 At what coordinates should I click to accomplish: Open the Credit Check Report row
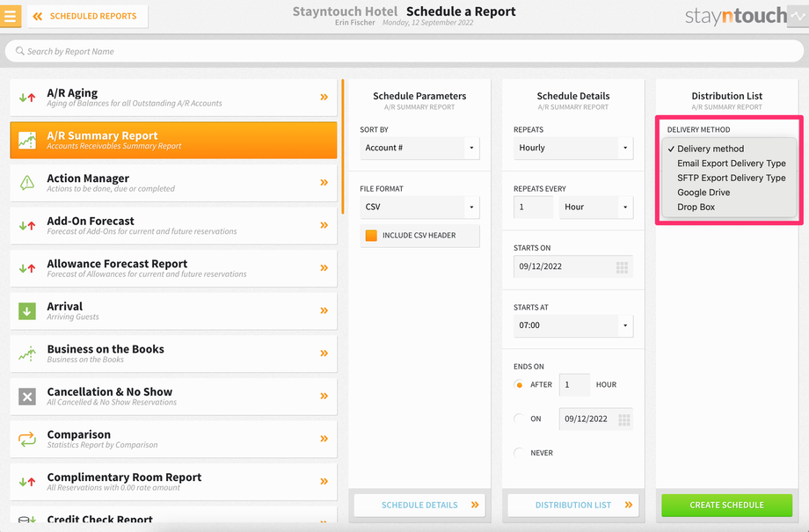173,515
